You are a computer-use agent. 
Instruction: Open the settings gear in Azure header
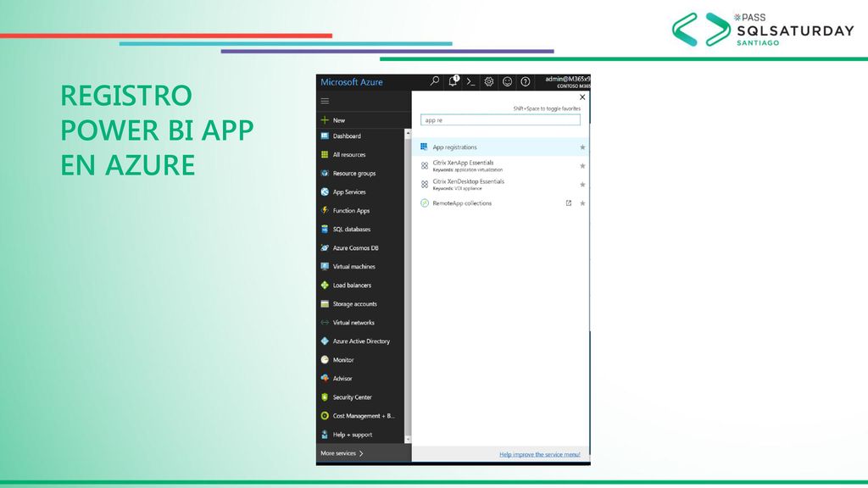[489, 82]
